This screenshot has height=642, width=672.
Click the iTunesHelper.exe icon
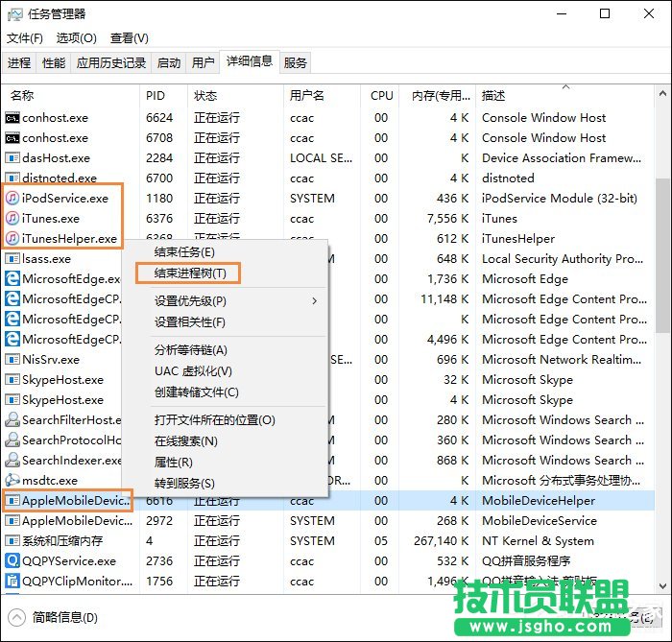[12, 239]
